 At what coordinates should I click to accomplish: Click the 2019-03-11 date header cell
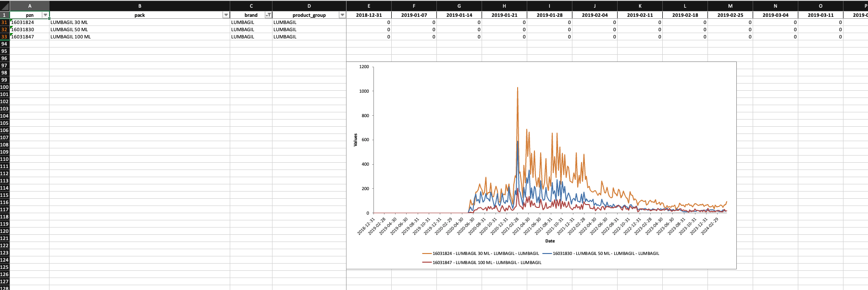click(x=821, y=15)
